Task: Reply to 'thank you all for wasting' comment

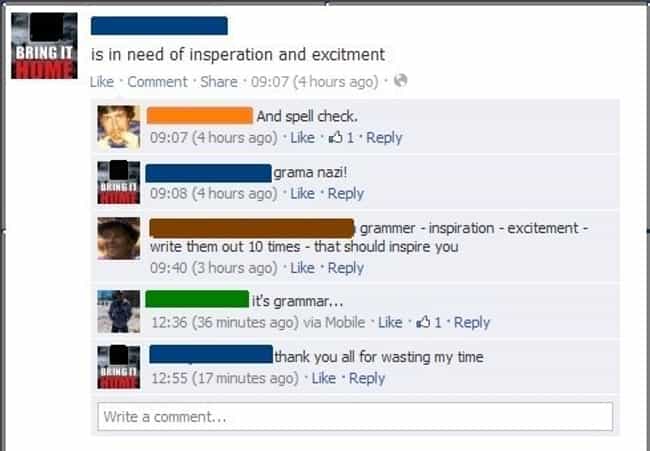Action: (x=367, y=378)
